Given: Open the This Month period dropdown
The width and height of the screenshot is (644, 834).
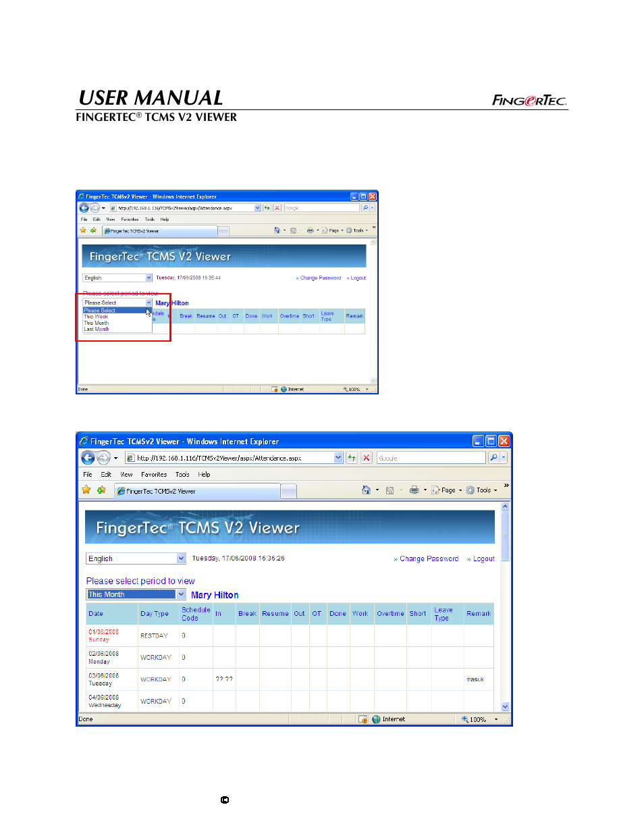Looking at the screenshot, I should [136, 594].
